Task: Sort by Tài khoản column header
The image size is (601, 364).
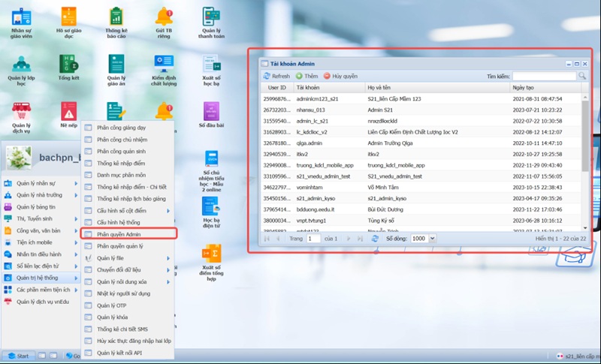Action: pos(329,88)
